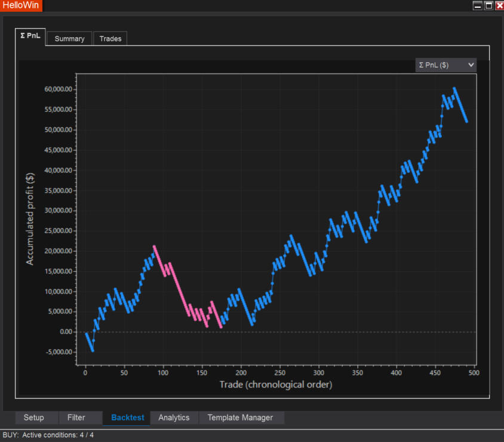The image size is (504, 442).
Task: Select the Σ PnL tab
Action: click(x=30, y=36)
